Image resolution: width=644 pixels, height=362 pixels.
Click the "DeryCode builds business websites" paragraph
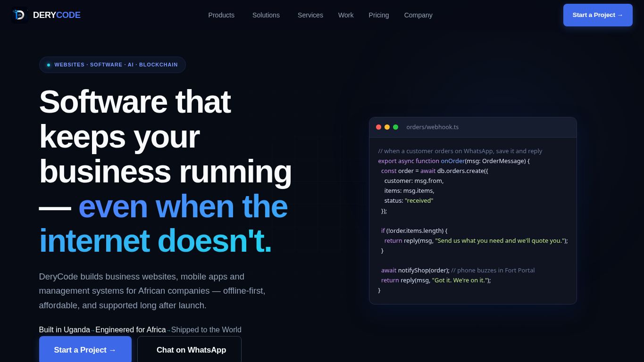[152, 291]
